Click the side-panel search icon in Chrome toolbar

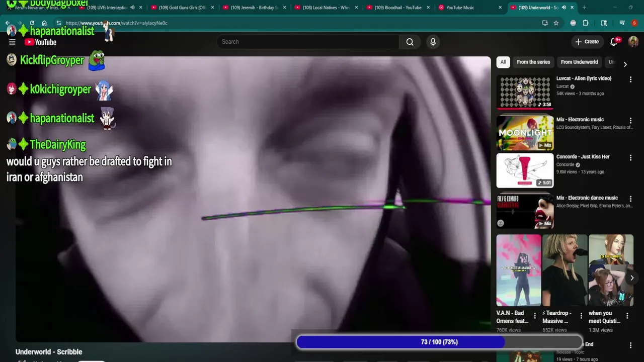(604, 23)
